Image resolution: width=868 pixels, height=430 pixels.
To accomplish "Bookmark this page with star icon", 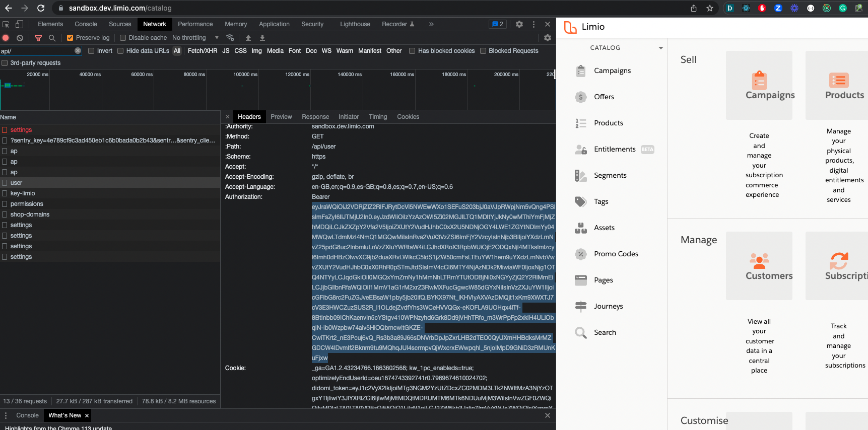I will click(x=709, y=8).
